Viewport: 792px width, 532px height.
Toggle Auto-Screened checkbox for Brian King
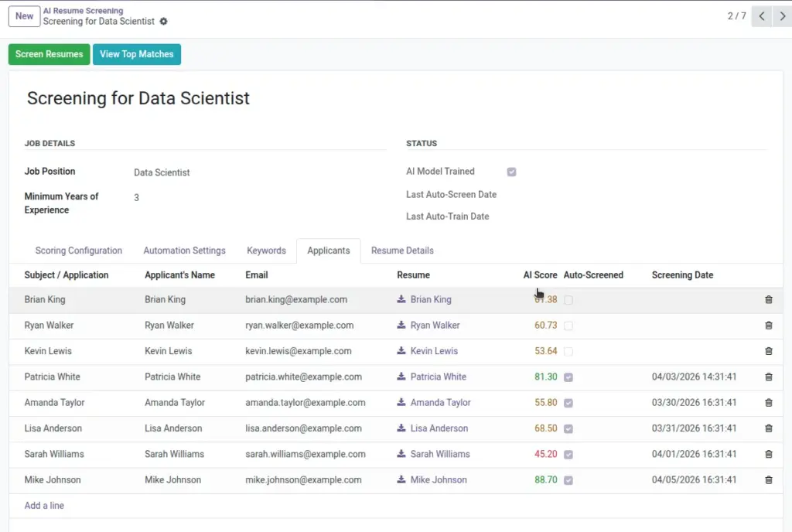coord(568,300)
